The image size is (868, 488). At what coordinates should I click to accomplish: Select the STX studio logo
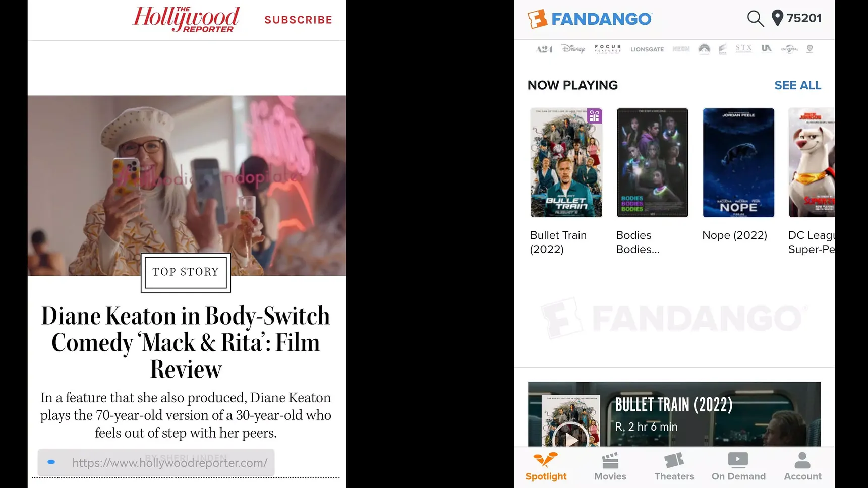click(x=743, y=48)
